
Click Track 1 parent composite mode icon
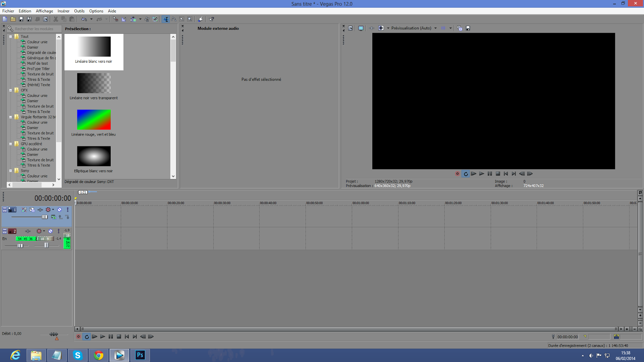(x=54, y=217)
